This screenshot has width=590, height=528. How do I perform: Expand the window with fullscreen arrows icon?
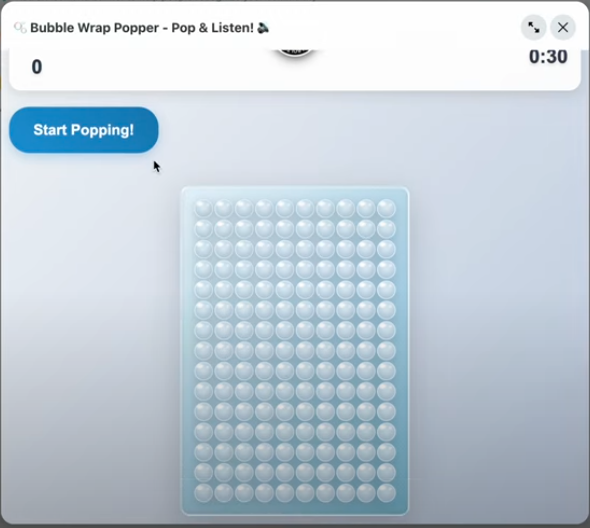tap(534, 27)
